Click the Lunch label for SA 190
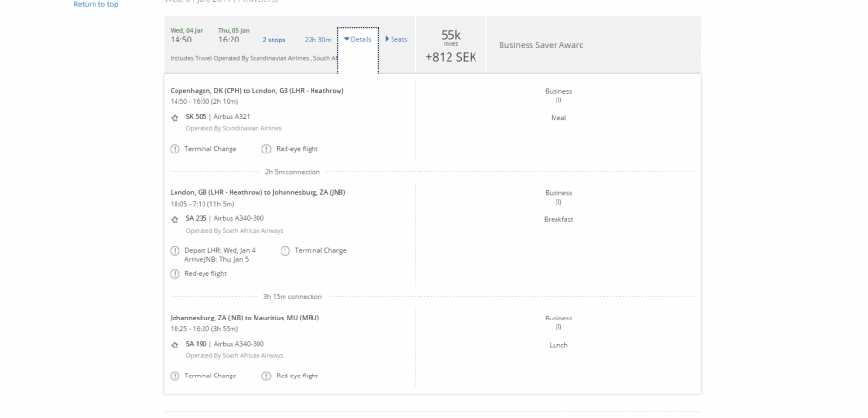Screen dimensions: 868x418 558,345
